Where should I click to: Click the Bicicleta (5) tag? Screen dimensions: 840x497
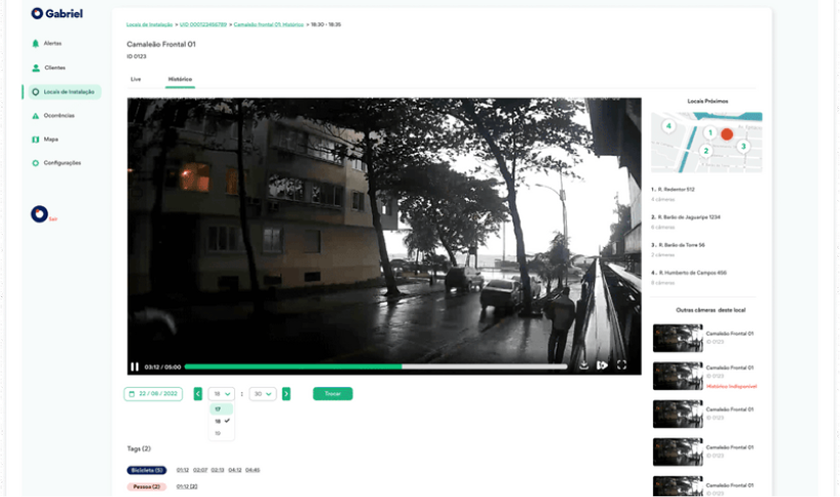[x=147, y=470]
